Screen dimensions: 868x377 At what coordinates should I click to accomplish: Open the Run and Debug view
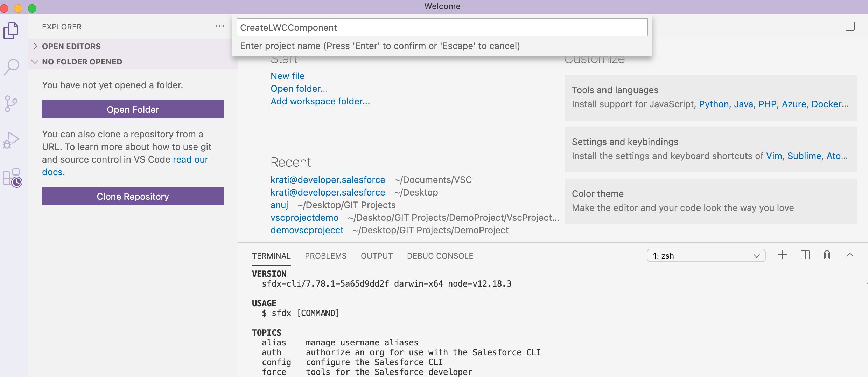tap(11, 140)
